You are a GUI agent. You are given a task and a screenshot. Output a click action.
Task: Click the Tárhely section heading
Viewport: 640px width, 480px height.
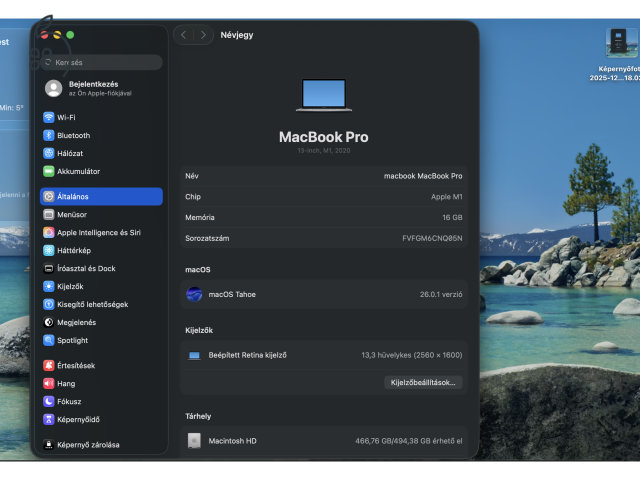pos(198,416)
